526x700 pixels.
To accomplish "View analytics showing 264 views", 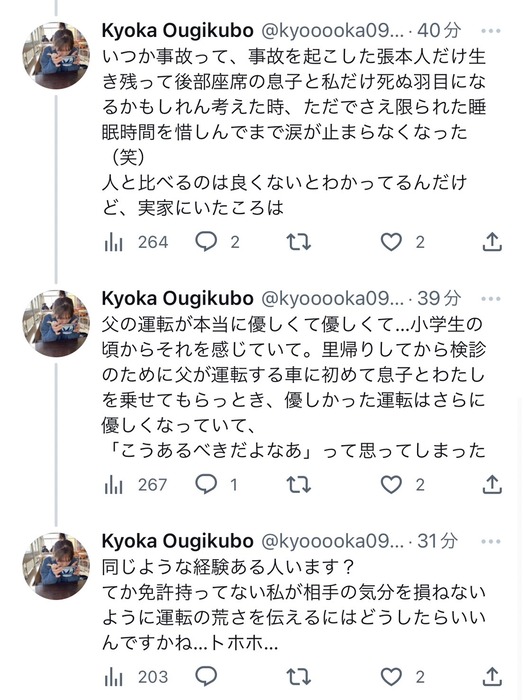I will (x=136, y=242).
